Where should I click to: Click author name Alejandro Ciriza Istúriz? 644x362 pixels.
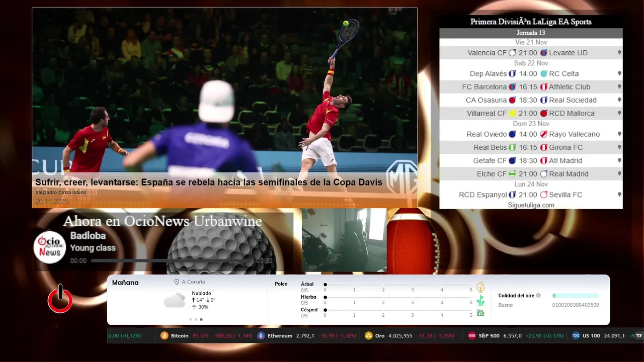click(61, 193)
